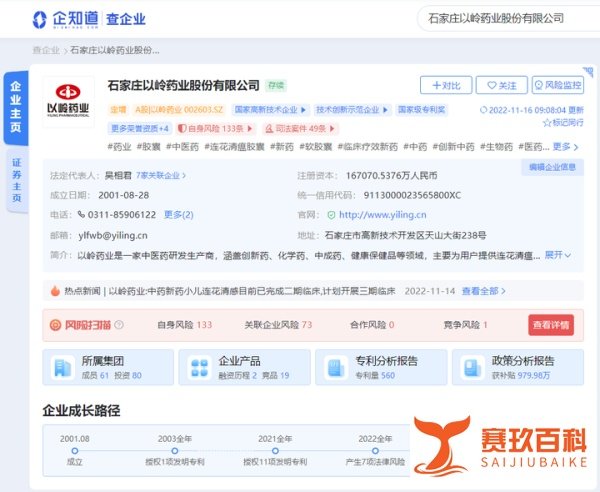Click the ylfwb@yiling.cn email text
Viewport: 600px width, 492px height.
pyautogui.click(x=113, y=235)
